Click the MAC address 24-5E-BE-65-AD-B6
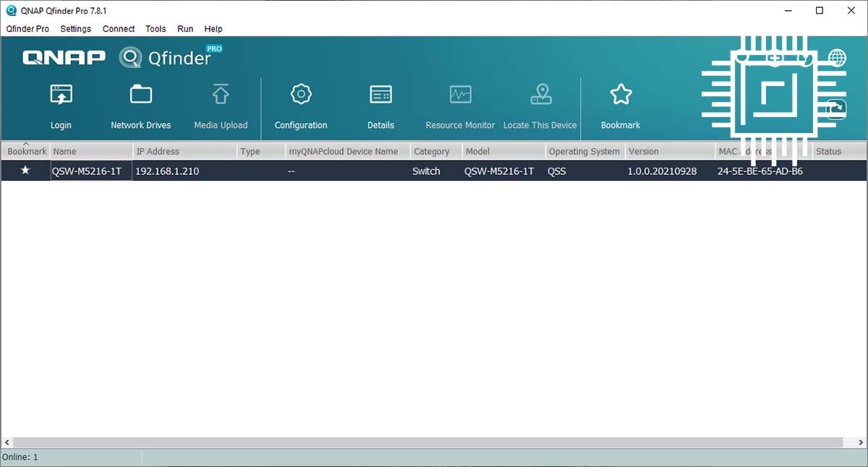Screen dimensions: 868x467 click(x=760, y=171)
